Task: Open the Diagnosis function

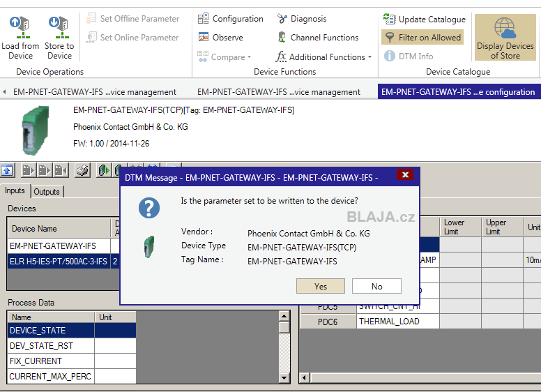Action: [x=302, y=19]
